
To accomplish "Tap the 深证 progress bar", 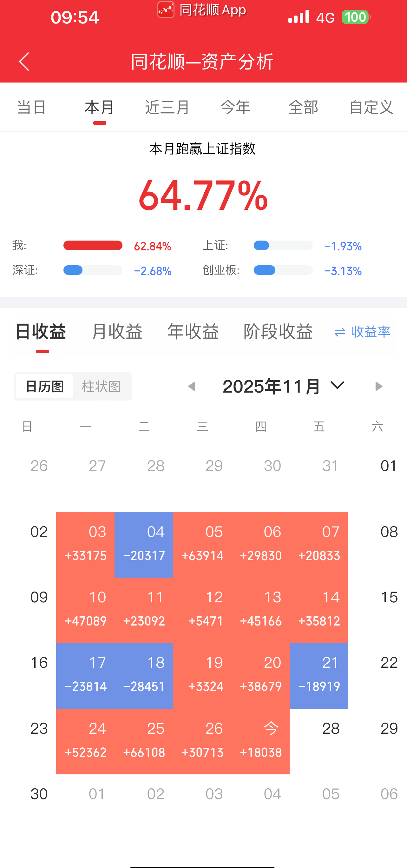I will coord(93,270).
